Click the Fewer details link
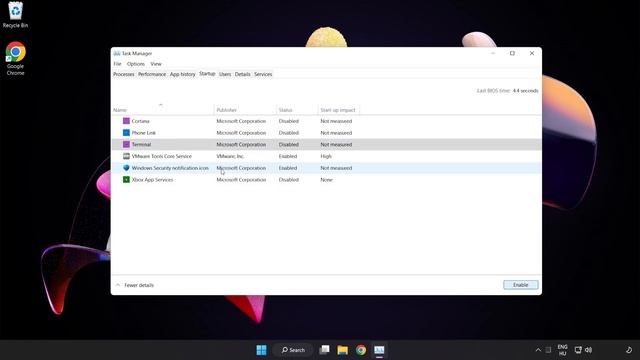Image resolution: width=640 pixels, height=360 pixels. point(139,285)
